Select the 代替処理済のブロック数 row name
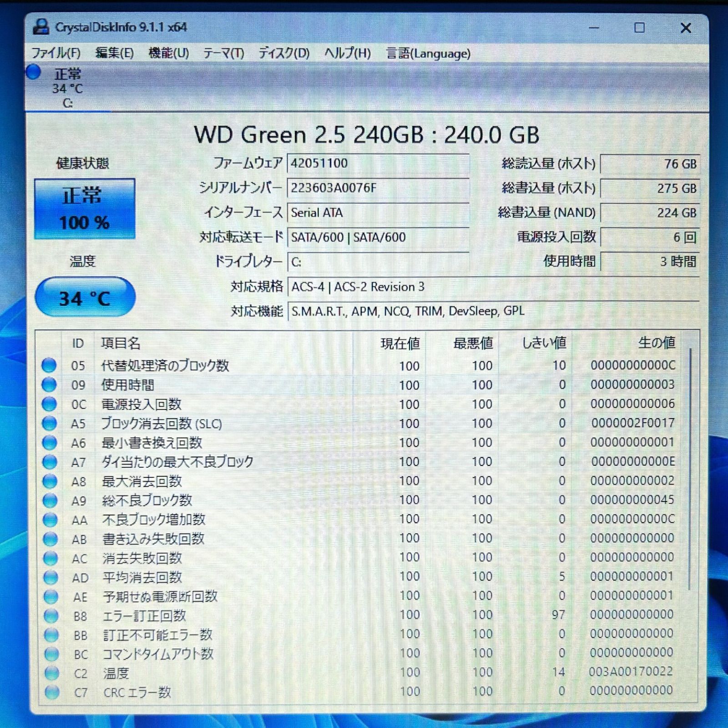This screenshot has height=728, width=728. pos(165,365)
